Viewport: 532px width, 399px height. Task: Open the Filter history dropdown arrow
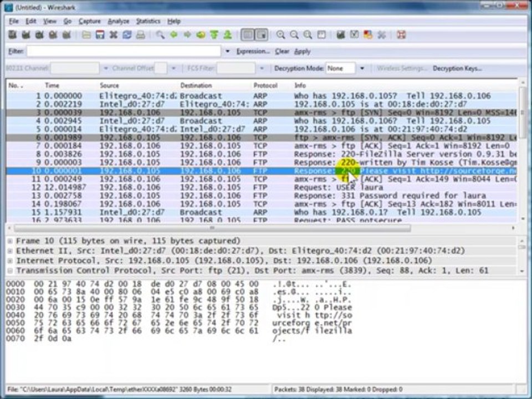pyautogui.click(x=227, y=52)
